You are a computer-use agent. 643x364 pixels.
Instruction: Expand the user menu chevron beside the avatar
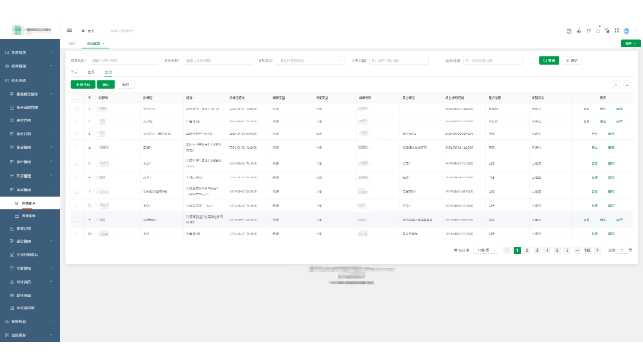point(636,31)
